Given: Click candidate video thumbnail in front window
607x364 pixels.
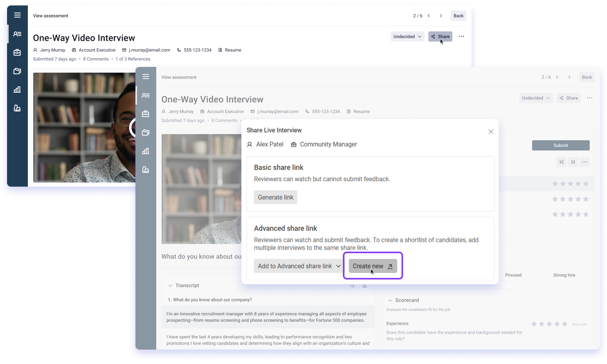Looking at the screenshot, I should pyautogui.click(x=202, y=189).
